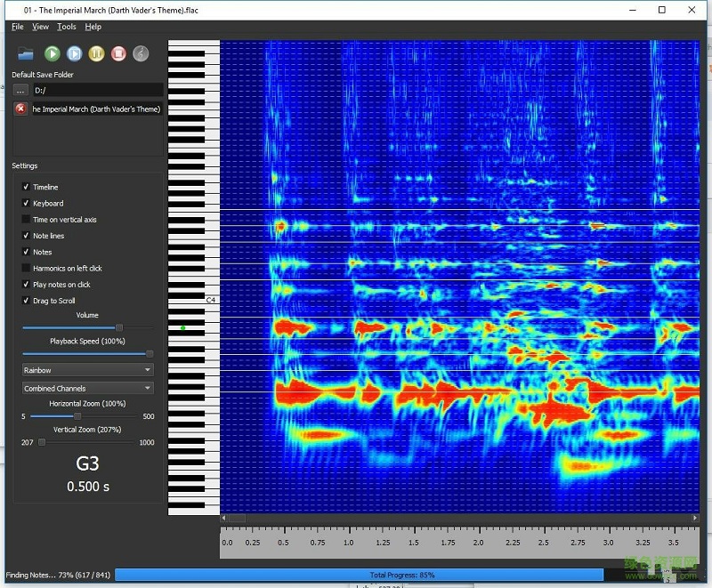Stop playback with the red button

pos(118,54)
